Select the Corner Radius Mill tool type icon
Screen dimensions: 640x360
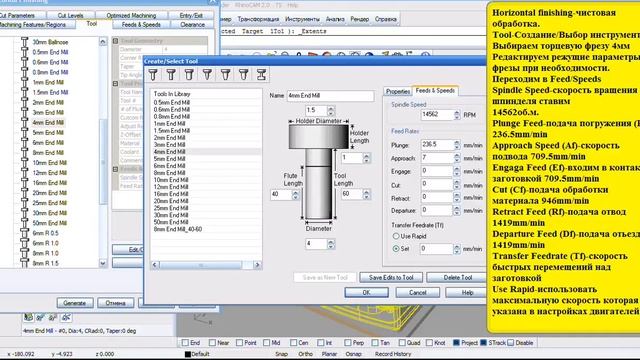pos(189,75)
